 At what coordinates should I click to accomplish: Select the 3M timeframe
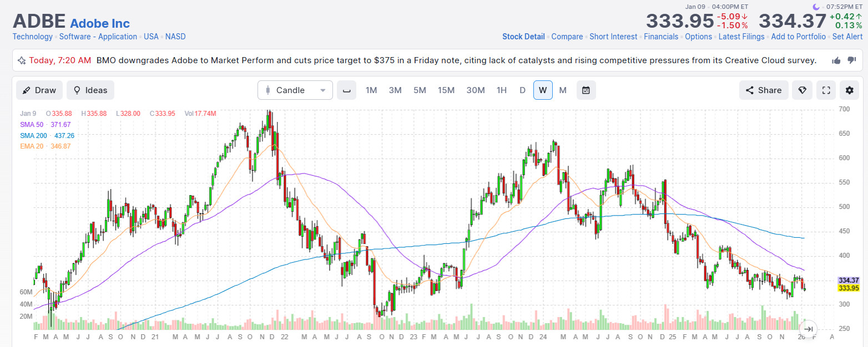pyautogui.click(x=395, y=90)
